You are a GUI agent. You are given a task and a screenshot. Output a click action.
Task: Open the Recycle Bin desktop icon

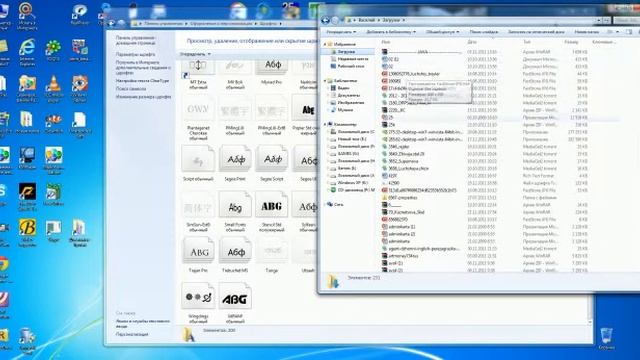click(x=607, y=338)
